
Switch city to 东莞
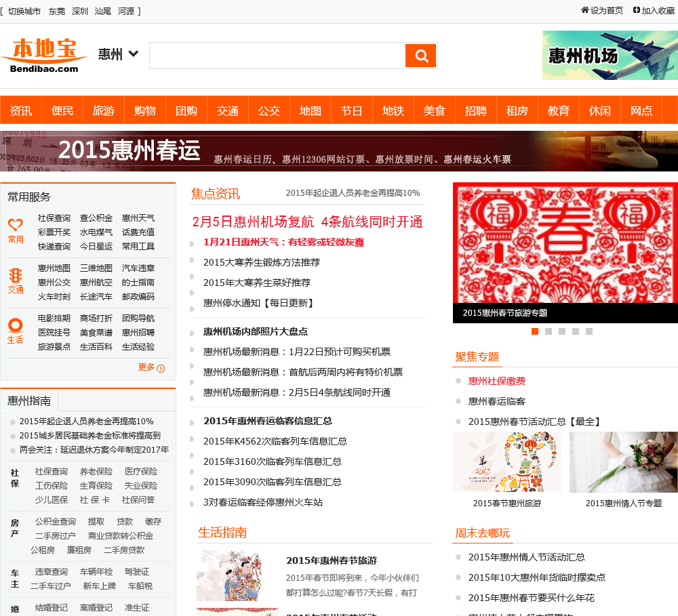click(57, 12)
